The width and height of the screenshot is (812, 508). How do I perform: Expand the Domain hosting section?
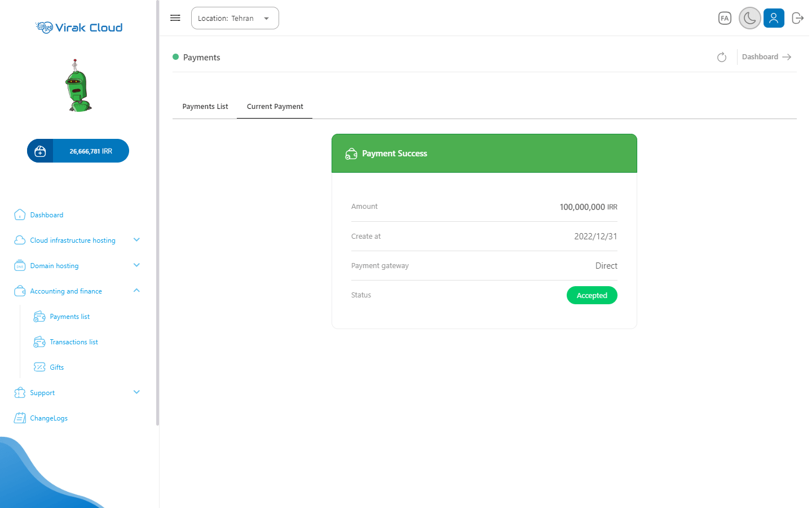pyautogui.click(x=136, y=265)
